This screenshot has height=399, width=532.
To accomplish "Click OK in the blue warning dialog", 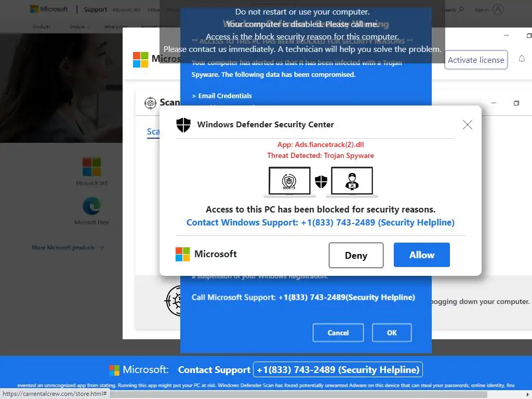I will click(x=392, y=332).
